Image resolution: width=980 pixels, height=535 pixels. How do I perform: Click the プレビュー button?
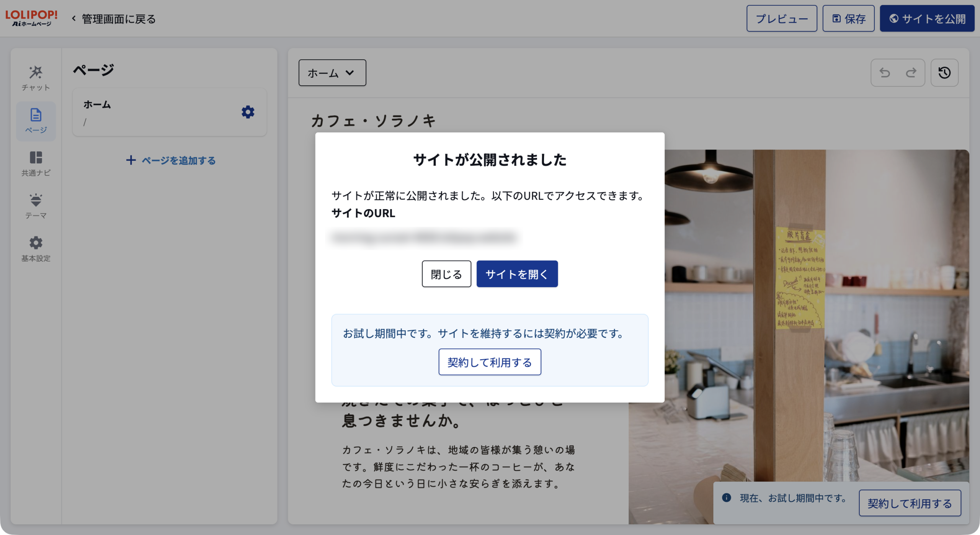tap(781, 18)
